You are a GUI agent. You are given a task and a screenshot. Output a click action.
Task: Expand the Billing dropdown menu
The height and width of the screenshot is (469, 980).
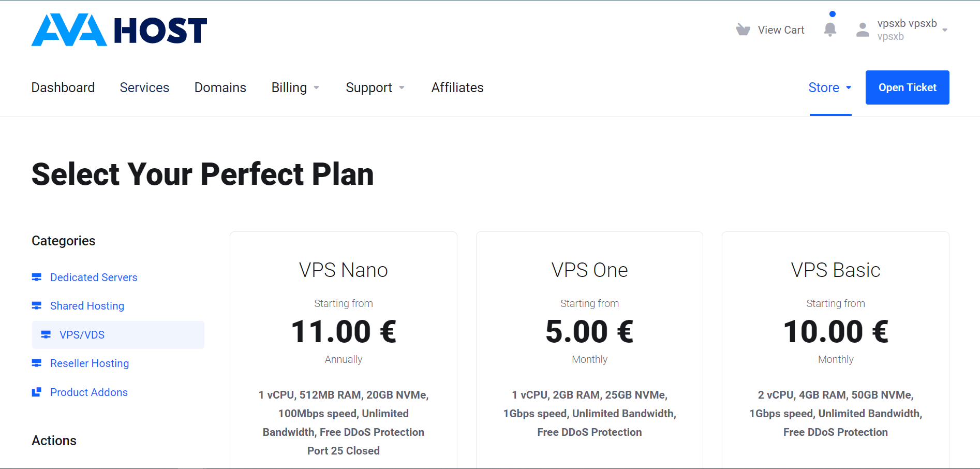[x=295, y=87]
